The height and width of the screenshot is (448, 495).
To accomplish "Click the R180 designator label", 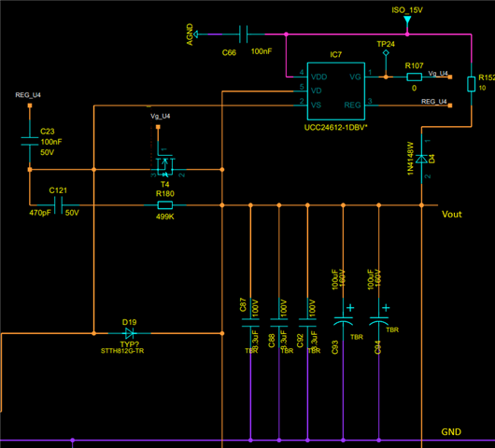I will [164, 193].
